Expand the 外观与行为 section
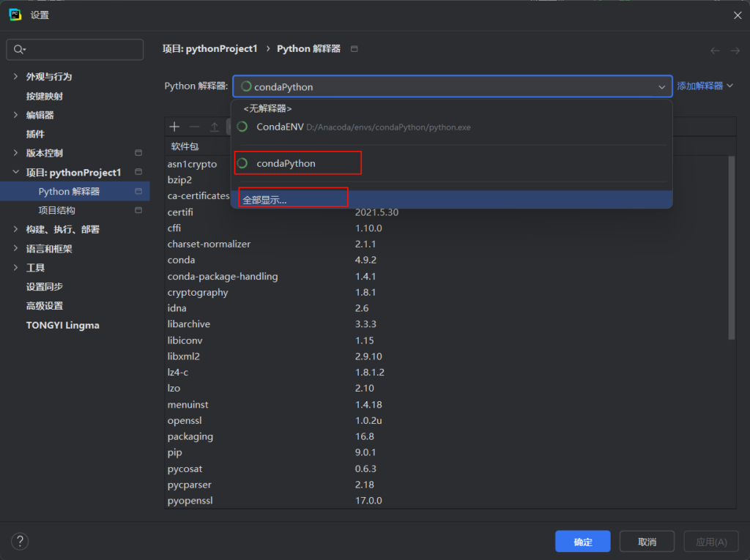This screenshot has height=560, width=750. click(x=16, y=76)
